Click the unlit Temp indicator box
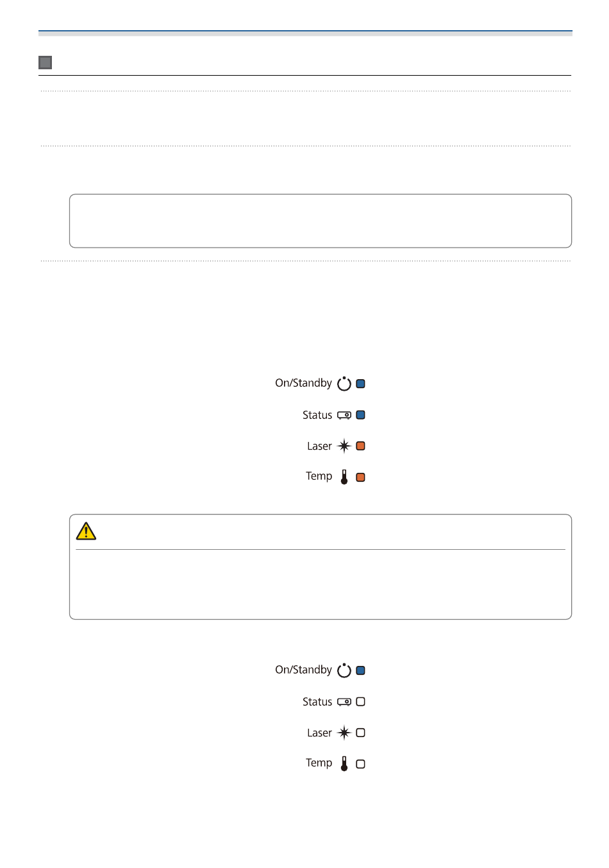 pyautogui.click(x=361, y=764)
